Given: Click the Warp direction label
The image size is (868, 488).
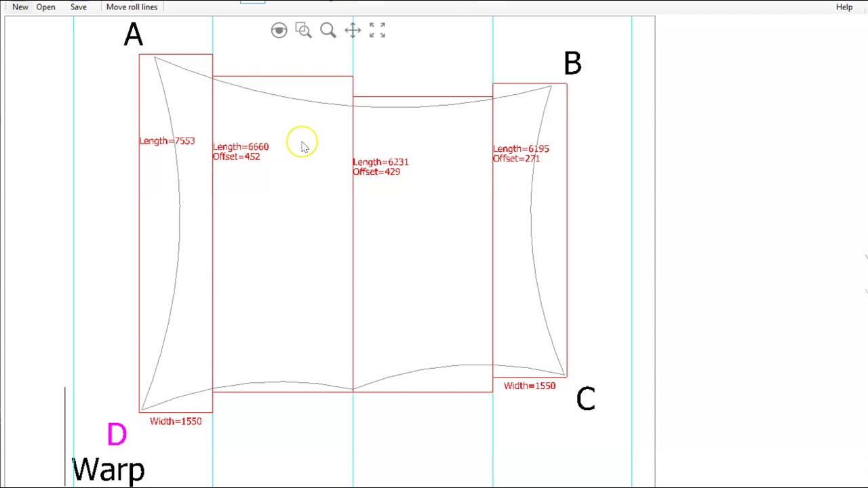Looking at the screenshot, I should (108, 470).
